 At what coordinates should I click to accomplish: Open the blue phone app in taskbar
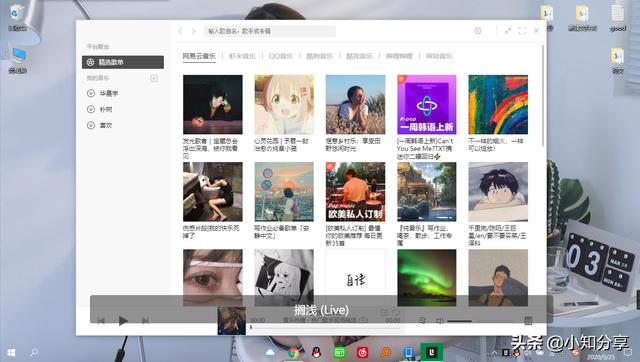409,352
